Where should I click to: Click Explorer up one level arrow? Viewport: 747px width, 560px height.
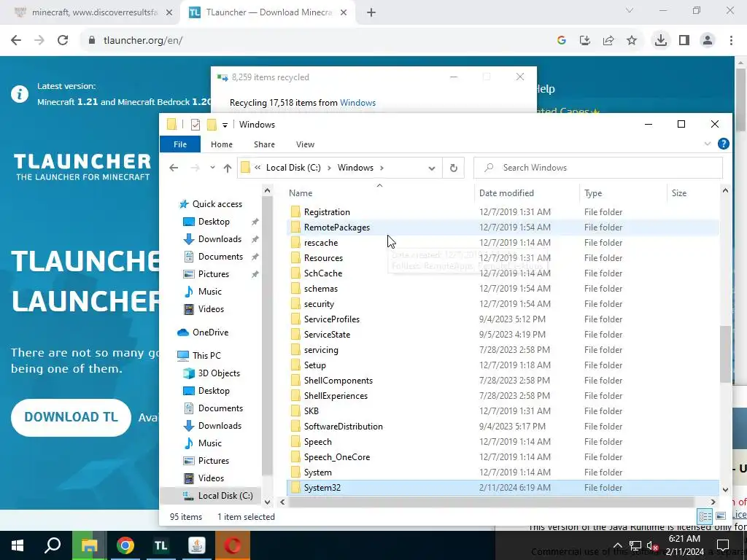[228, 168]
